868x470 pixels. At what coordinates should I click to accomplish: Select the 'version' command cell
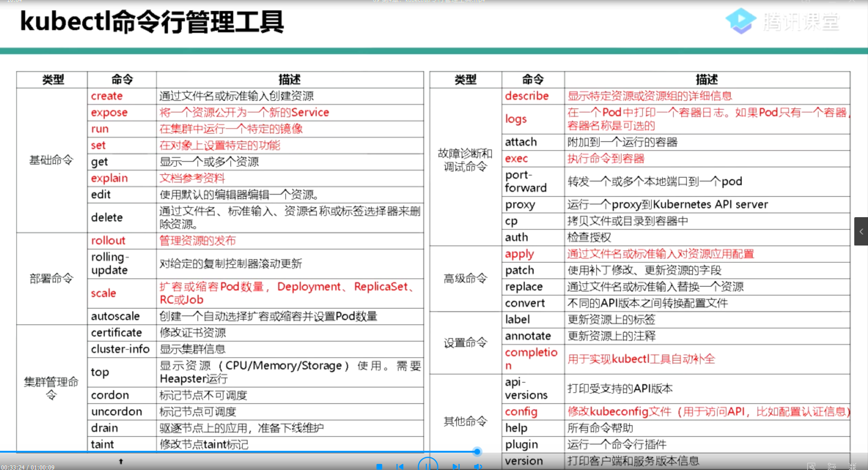[533, 461]
